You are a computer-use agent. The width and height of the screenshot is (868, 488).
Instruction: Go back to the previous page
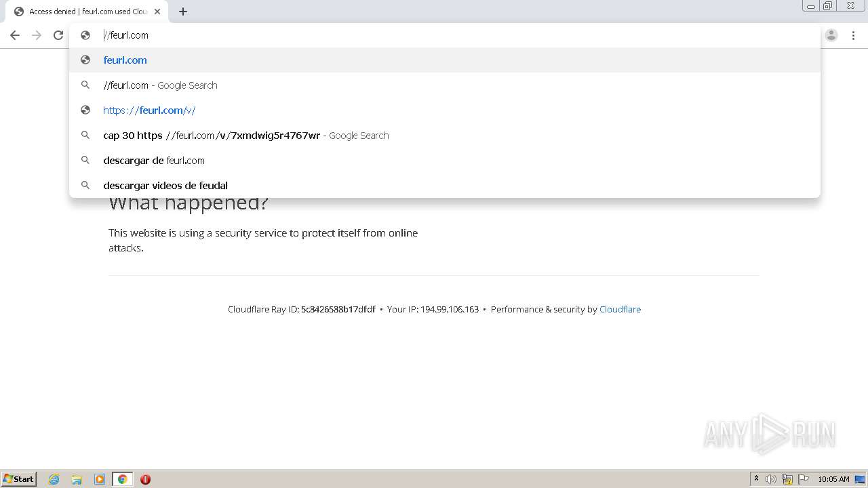[x=15, y=35]
